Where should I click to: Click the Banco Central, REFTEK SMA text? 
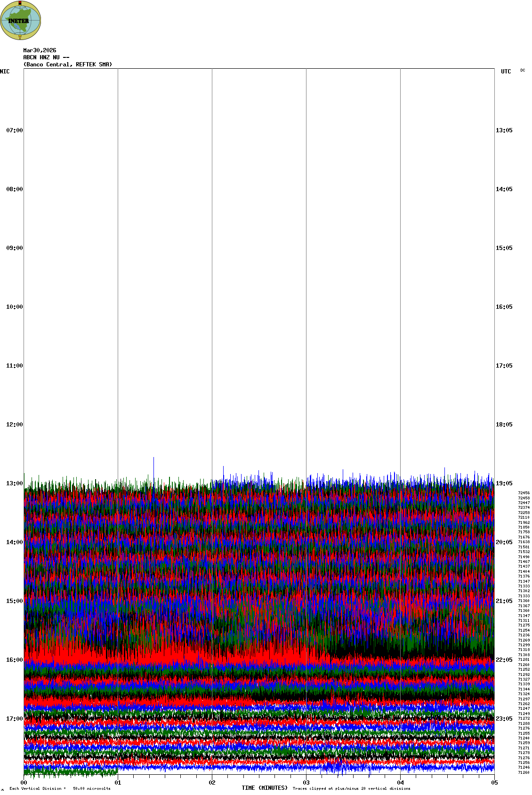pyautogui.click(x=68, y=64)
